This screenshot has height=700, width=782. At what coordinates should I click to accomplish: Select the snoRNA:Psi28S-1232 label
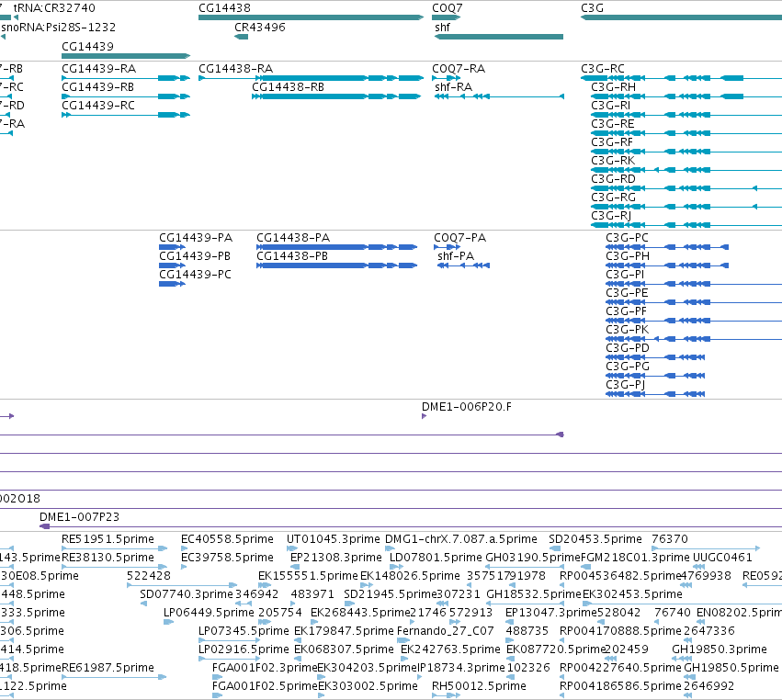[x=58, y=27]
